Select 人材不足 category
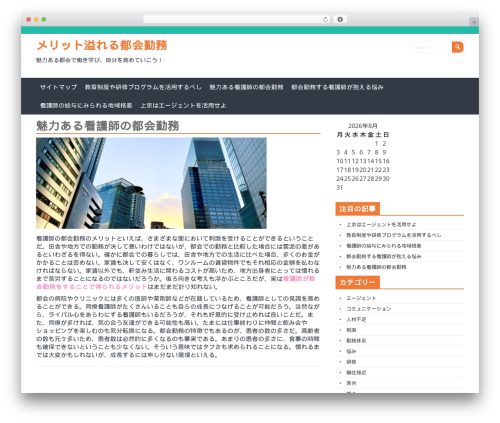The width and height of the screenshot is (500, 423). point(356,319)
